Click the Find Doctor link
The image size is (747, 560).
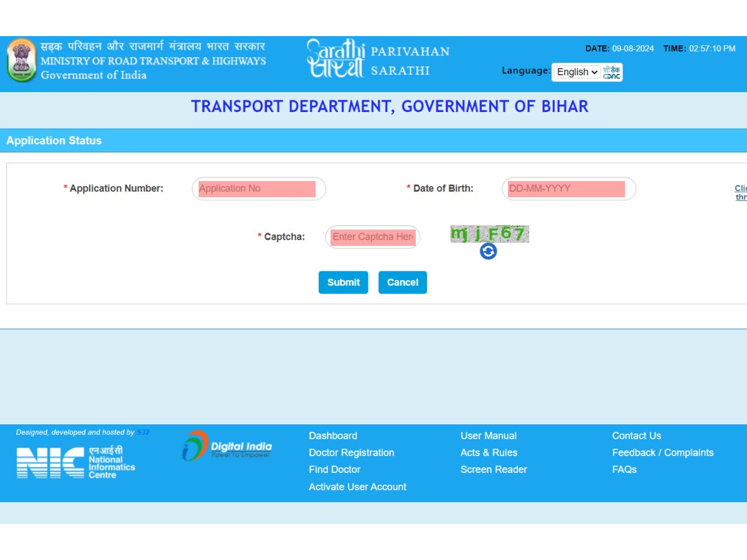(x=334, y=469)
